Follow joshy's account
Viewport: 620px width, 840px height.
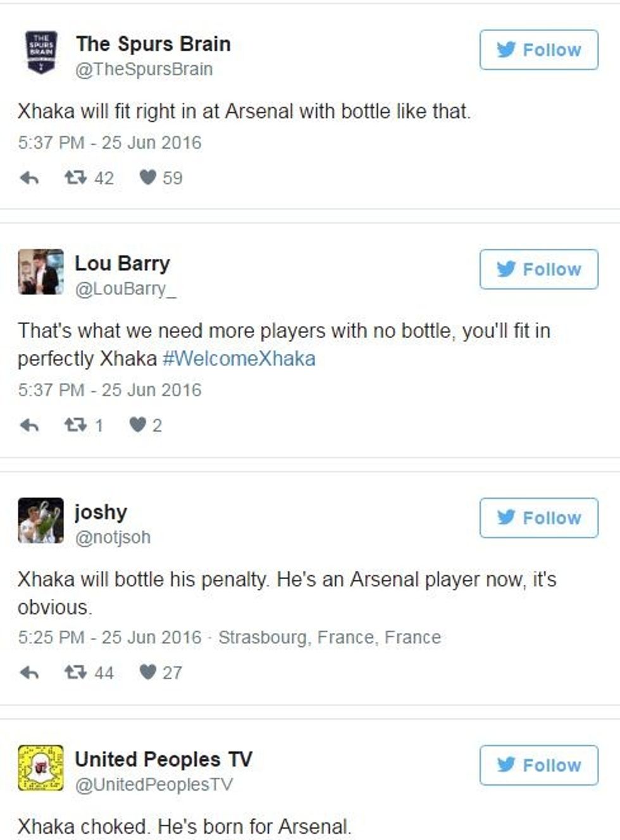coord(538,518)
